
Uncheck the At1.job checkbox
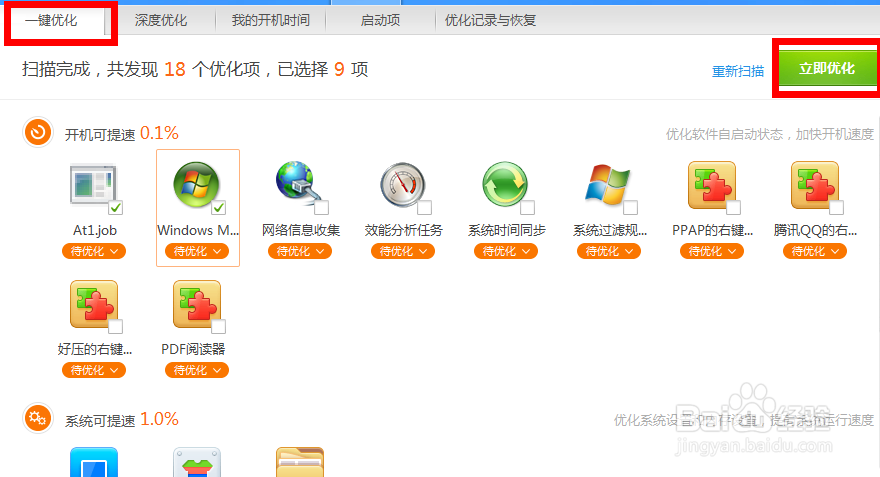(x=116, y=208)
